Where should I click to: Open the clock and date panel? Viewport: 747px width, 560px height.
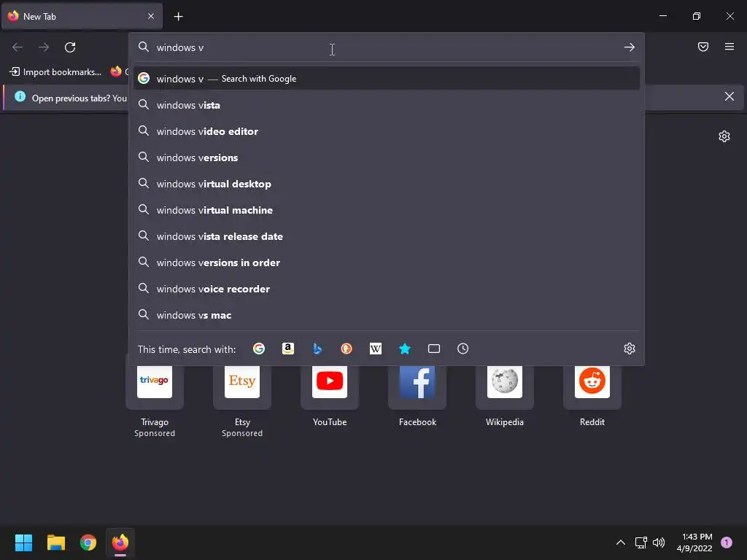tap(694, 542)
